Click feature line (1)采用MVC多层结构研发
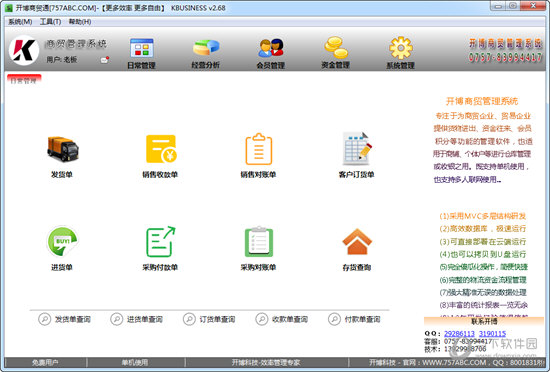 pos(483,216)
